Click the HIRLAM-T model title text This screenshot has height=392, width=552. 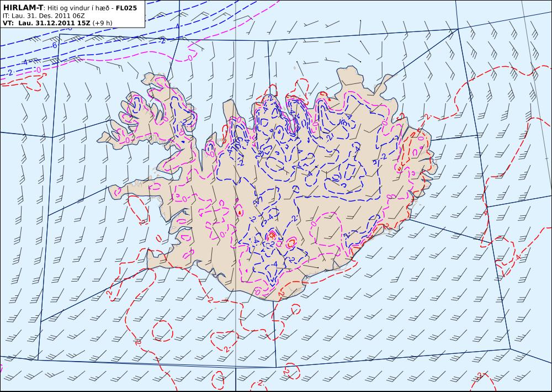pyautogui.click(x=23, y=8)
